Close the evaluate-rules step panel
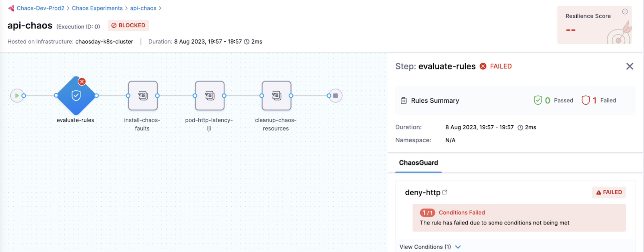Screen dimensions: 644x252 click(x=630, y=66)
